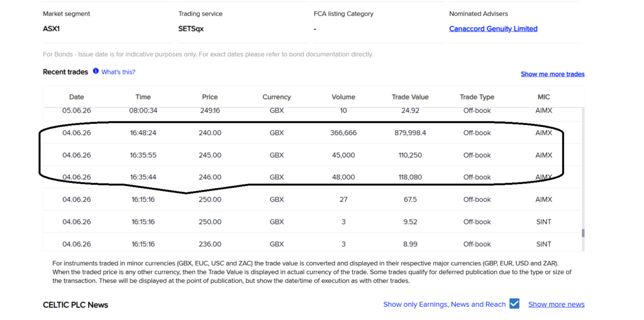Screen dimensions: 644x320
Task: Open the Canaccord Genuity Limited adviser link
Action: tap(493, 29)
